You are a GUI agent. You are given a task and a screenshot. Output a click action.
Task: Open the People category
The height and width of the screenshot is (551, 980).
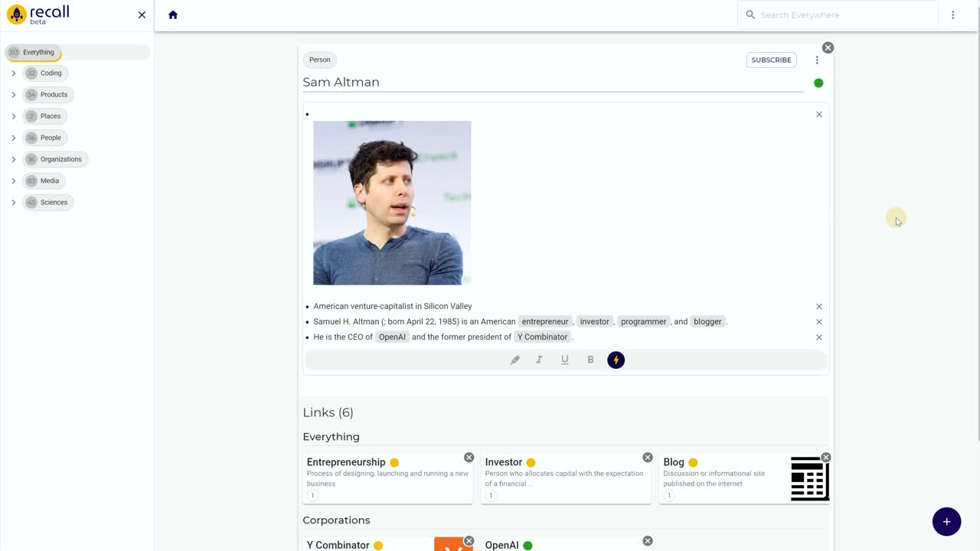45,138
